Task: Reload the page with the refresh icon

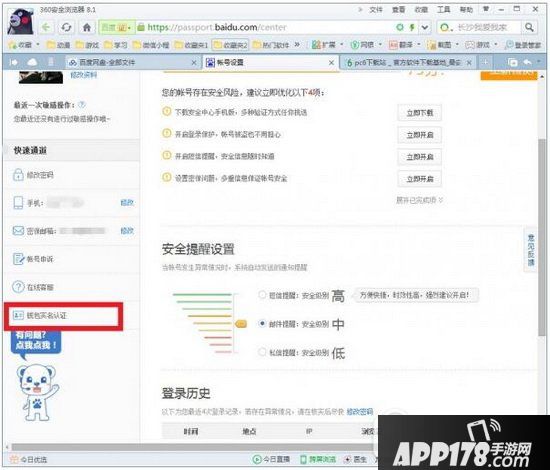Action: (66, 27)
